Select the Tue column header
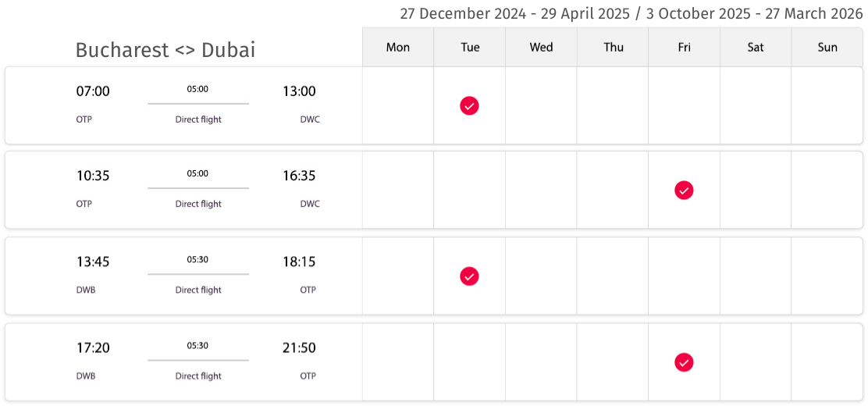868x406 pixels. (470, 47)
